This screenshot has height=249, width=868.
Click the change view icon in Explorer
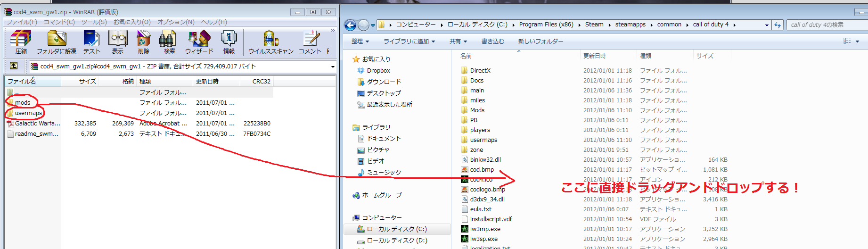point(847,41)
